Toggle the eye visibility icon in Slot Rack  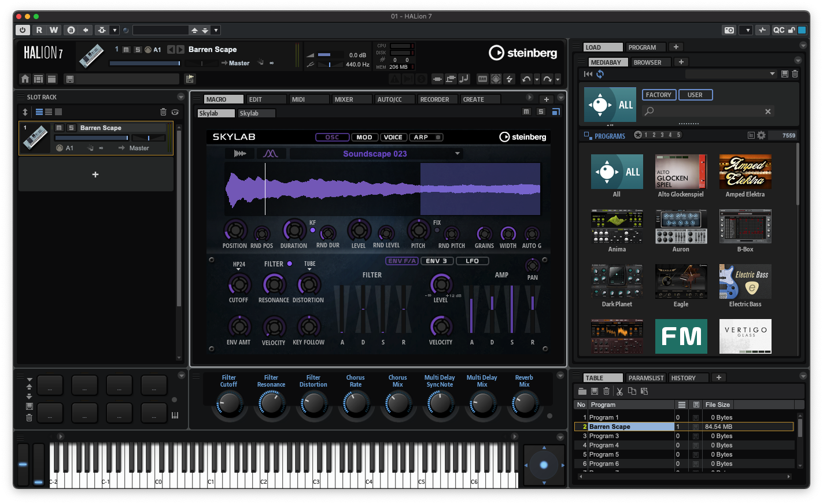175,112
